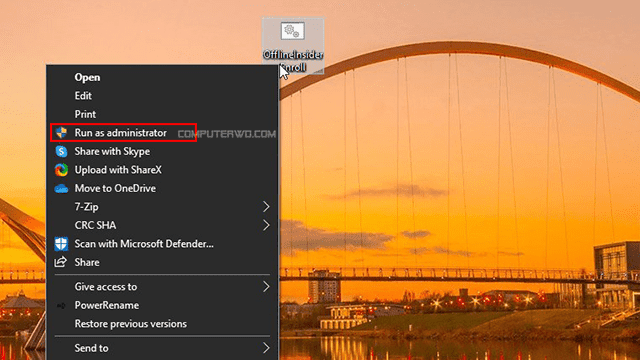Click the ShareX logo icon
The height and width of the screenshot is (360, 640).
click(x=61, y=170)
